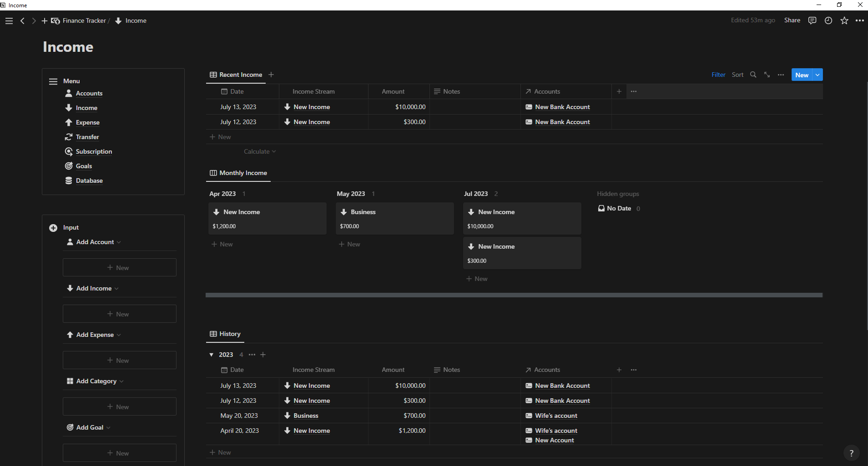The image size is (868, 466).
Task: Add a property column in History table
Action: coord(619,370)
